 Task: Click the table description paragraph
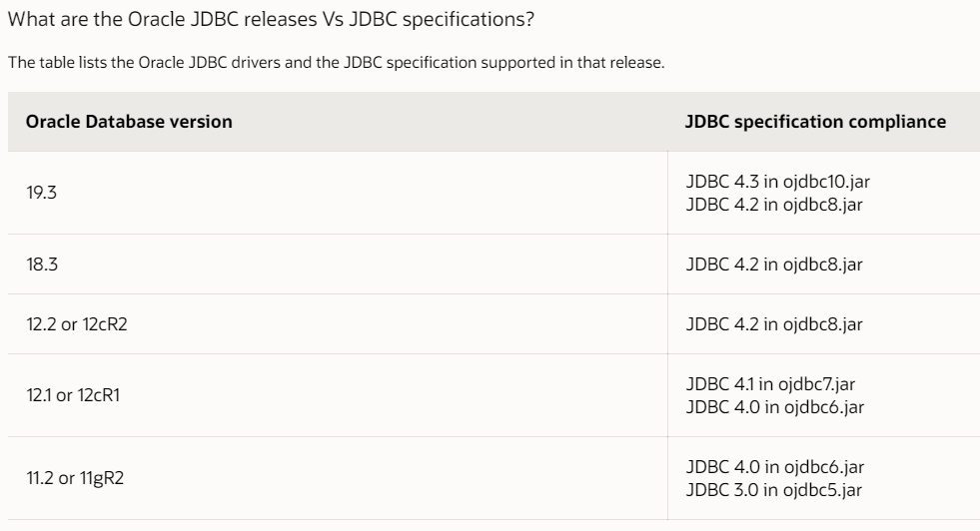pyautogui.click(x=337, y=63)
